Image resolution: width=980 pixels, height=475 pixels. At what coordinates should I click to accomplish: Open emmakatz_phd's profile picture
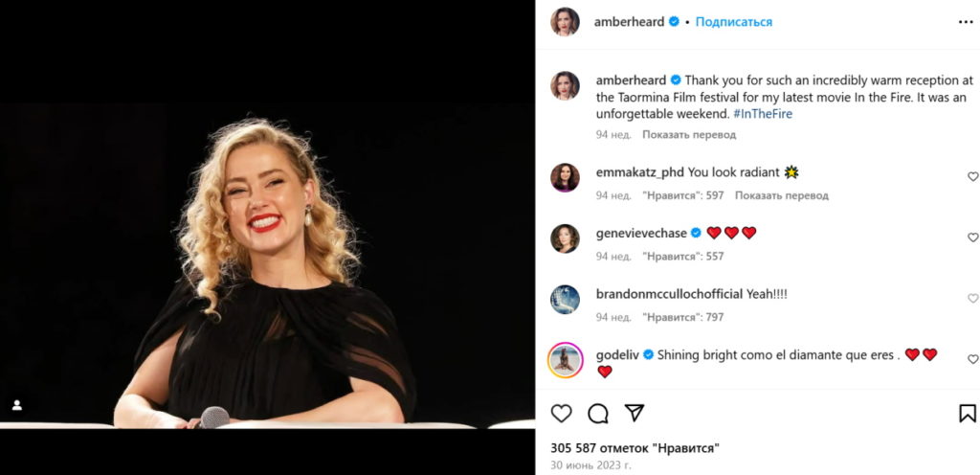click(565, 177)
